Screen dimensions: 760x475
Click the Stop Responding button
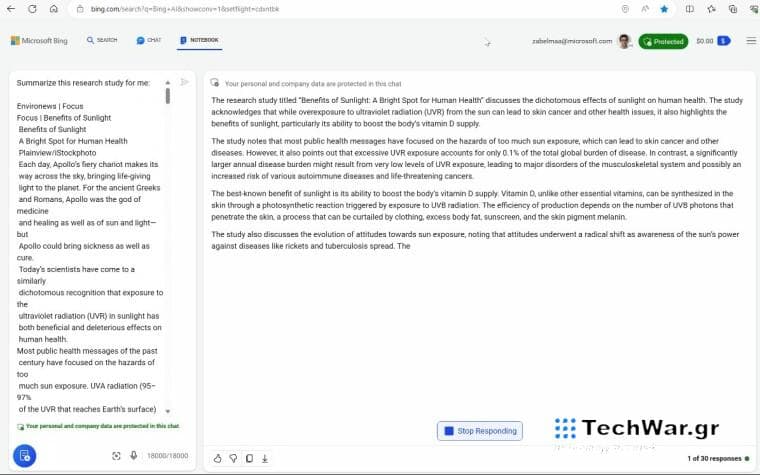480,431
